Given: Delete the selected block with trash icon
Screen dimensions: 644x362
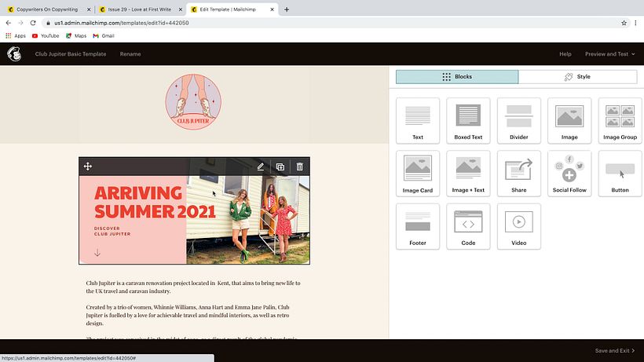Looking at the screenshot, I should pos(299,166).
